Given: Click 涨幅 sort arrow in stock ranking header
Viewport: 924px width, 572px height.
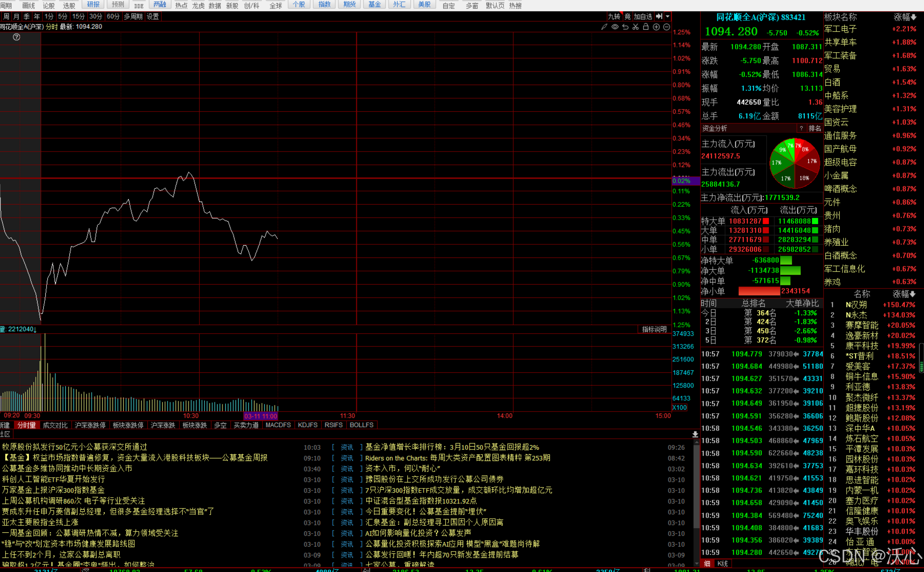Looking at the screenshot, I should pyautogui.click(x=913, y=294).
